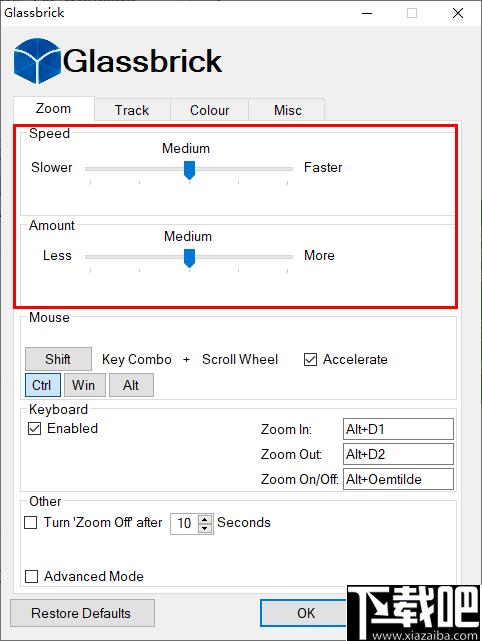Enable the Advanced Mode checkbox
Viewport: 482px width, 641px height.
[x=31, y=576]
